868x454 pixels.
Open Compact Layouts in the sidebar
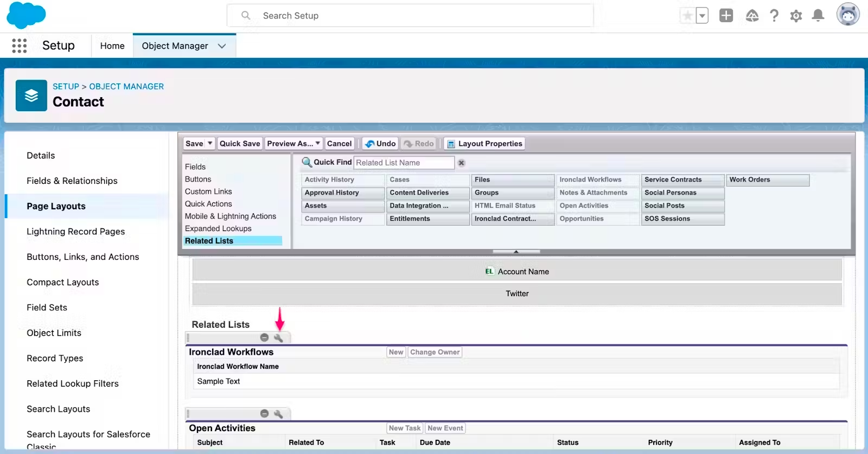coord(63,283)
